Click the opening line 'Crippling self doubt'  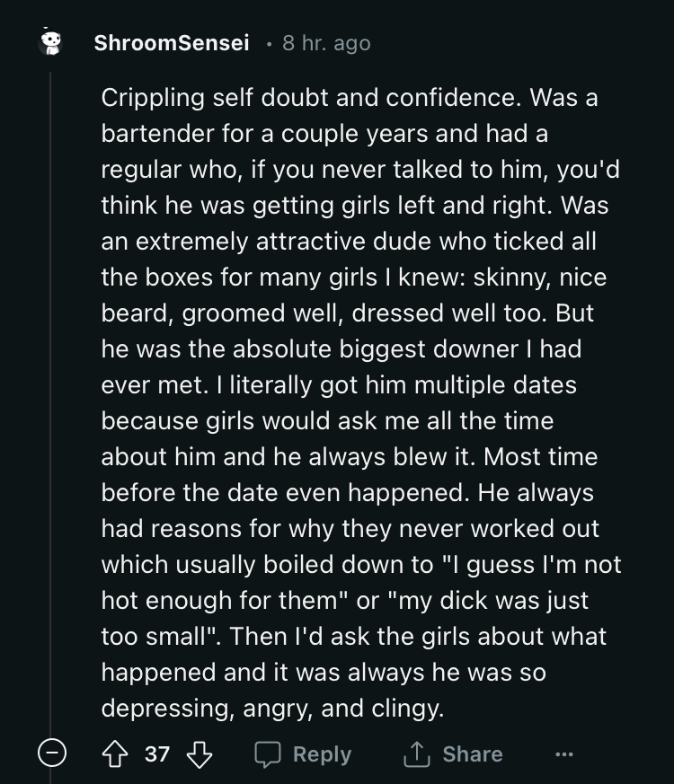click(214, 98)
